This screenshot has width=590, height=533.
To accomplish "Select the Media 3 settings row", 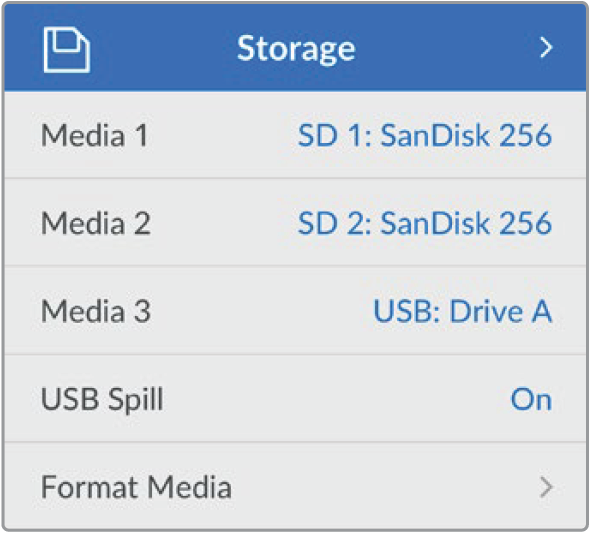I will [295, 311].
